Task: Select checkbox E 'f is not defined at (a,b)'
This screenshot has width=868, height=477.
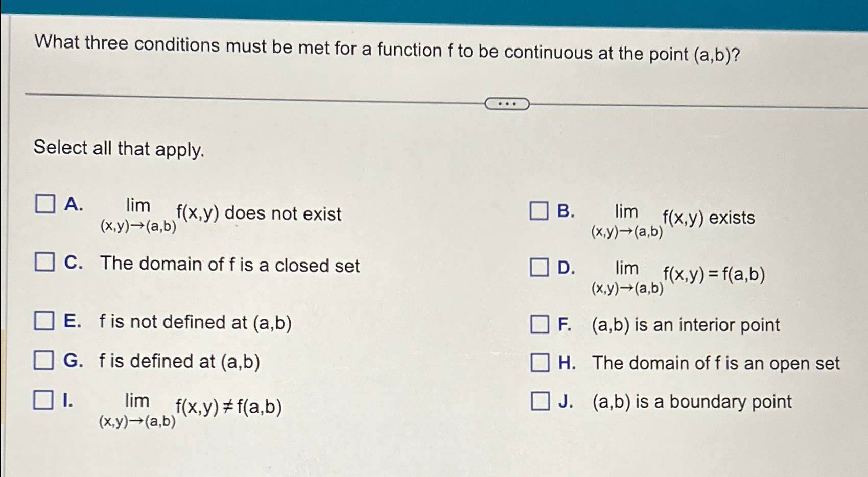Action: pyautogui.click(x=44, y=321)
